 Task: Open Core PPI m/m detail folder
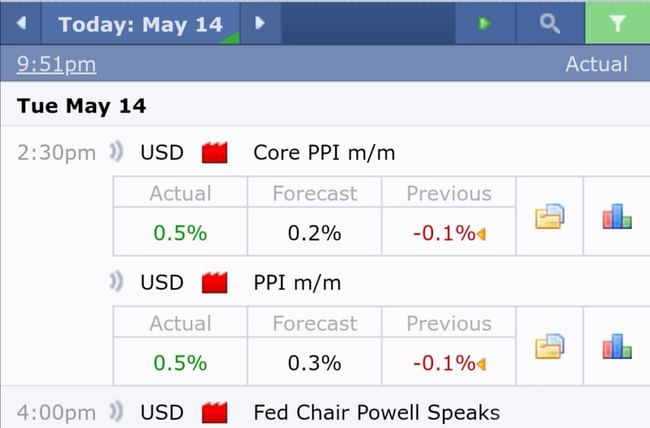[x=550, y=216]
